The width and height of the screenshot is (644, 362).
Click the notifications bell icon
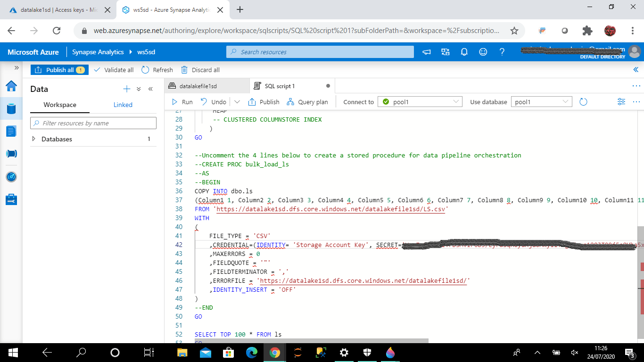click(464, 52)
